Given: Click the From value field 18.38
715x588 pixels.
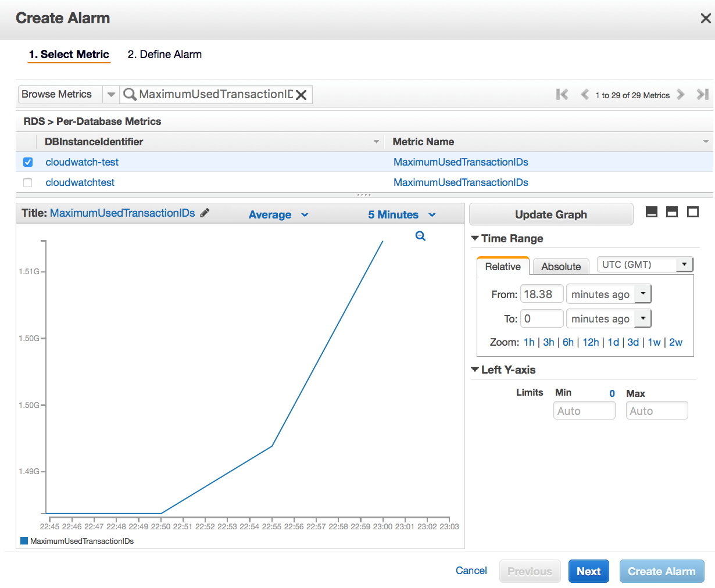Looking at the screenshot, I should pos(542,294).
